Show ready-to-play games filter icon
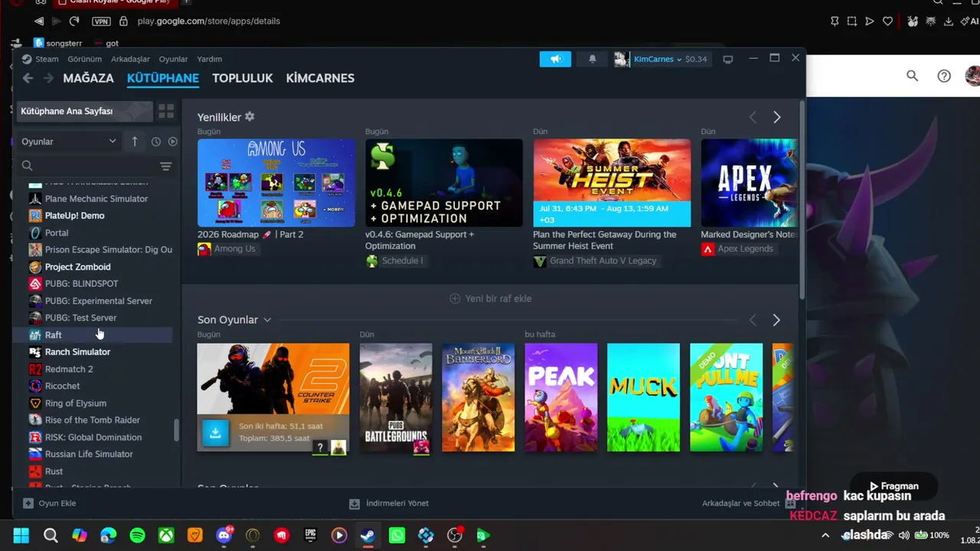Viewport: 980px width, 551px height. click(172, 142)
